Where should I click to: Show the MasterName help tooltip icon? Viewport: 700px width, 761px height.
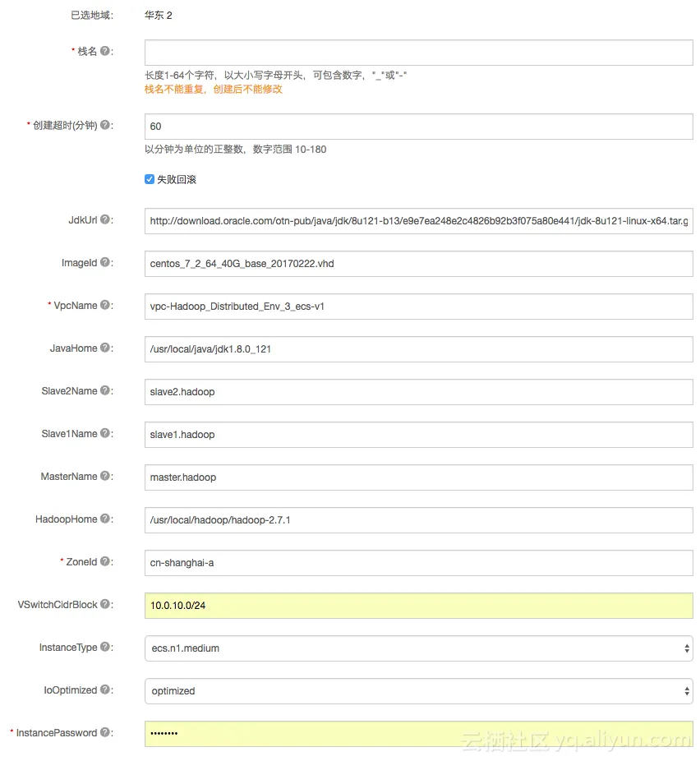(x=105, y=476)
